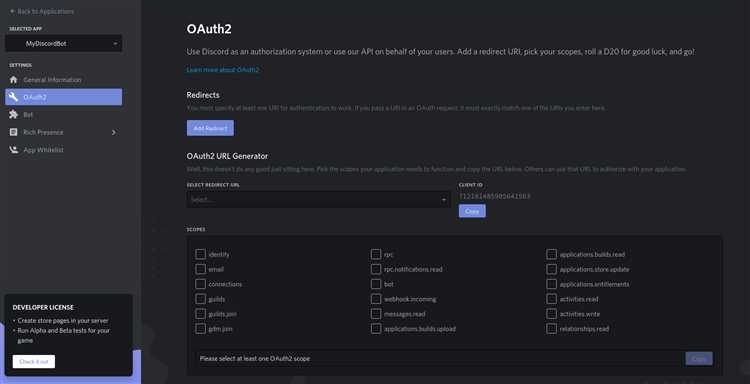Click the App Whitelist phone icon

click(13, 150)
